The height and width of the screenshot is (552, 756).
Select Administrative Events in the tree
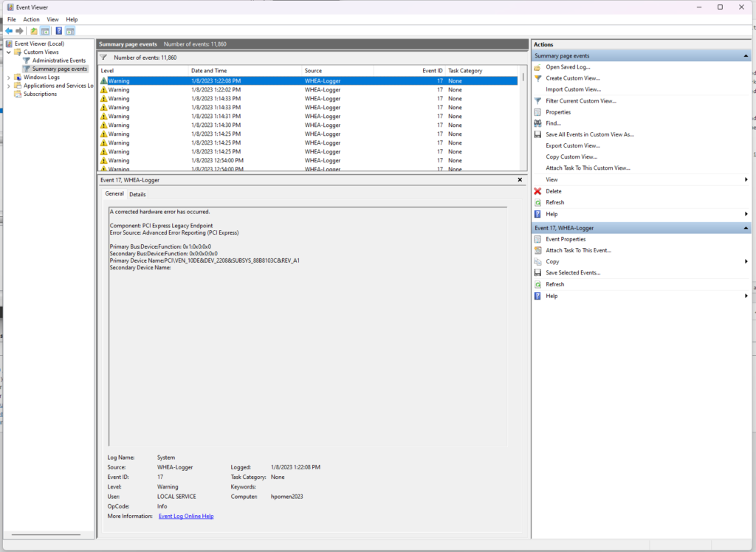(x=59, y=61)
